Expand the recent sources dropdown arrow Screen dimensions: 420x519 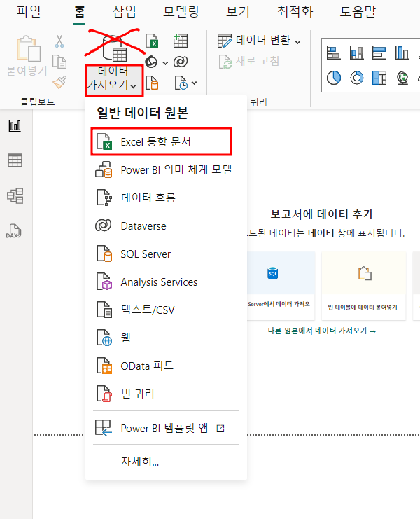tap(195, 83)
